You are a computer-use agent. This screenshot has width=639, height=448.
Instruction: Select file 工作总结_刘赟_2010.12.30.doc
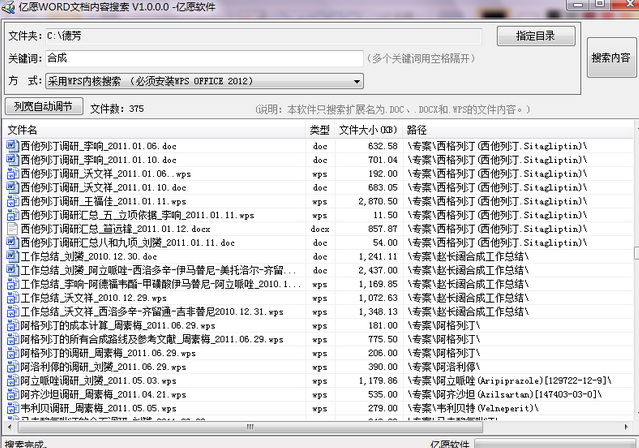point(89,257)
